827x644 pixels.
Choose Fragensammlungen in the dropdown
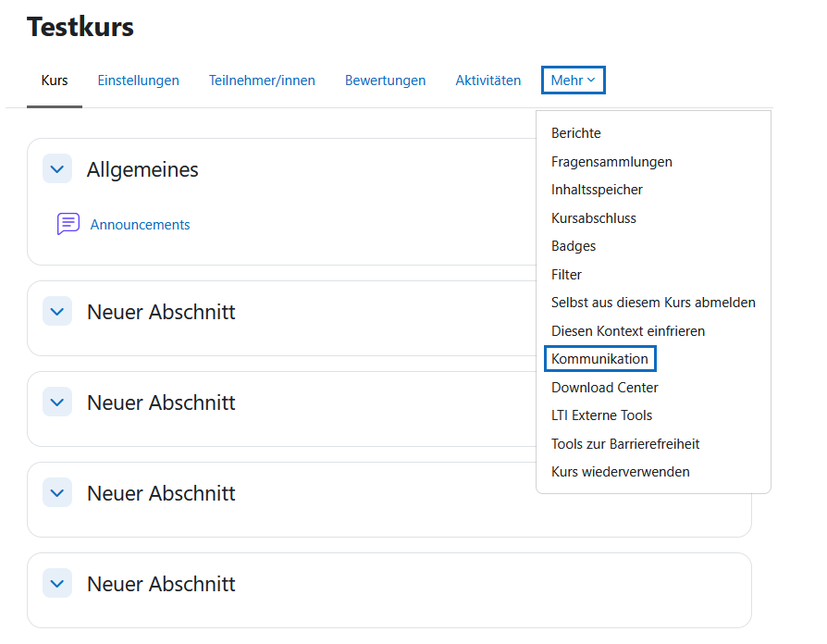click(611, 162)
